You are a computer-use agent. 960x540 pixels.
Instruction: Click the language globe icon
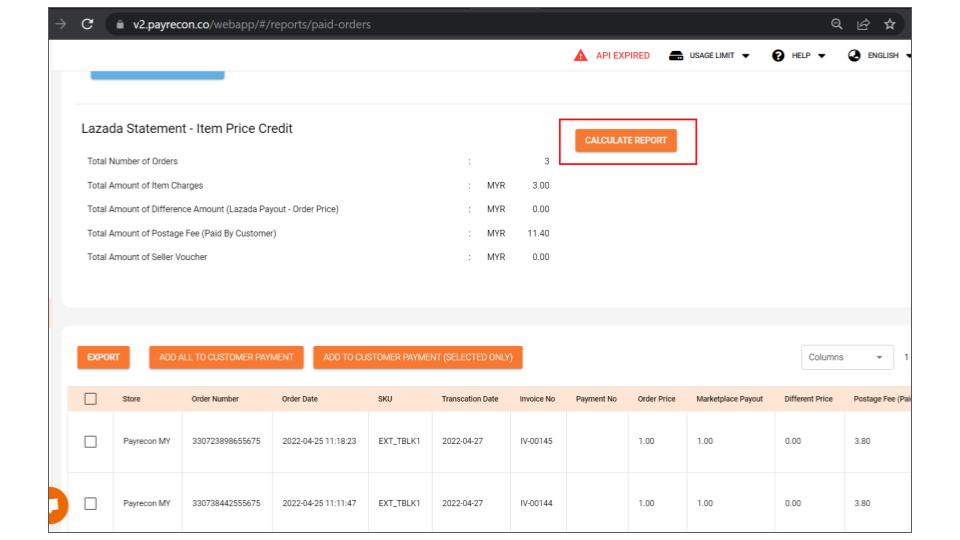(x=854, y=56)
